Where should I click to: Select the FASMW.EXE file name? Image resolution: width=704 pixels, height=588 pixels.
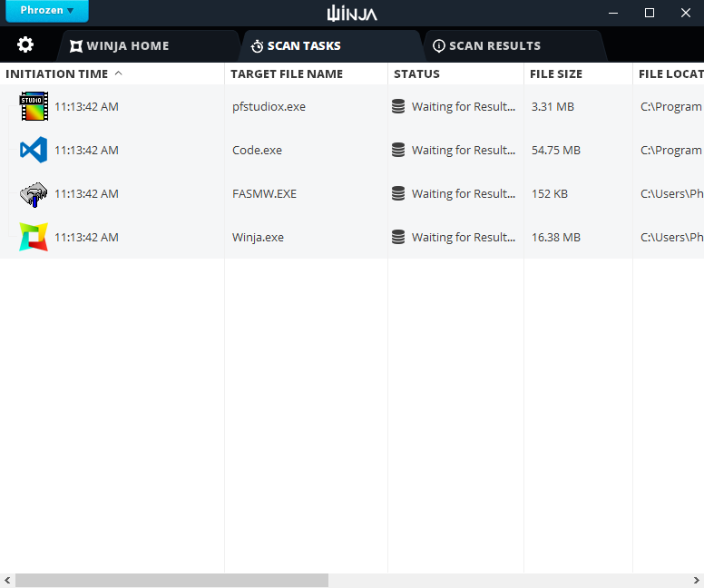pos(264,193)
